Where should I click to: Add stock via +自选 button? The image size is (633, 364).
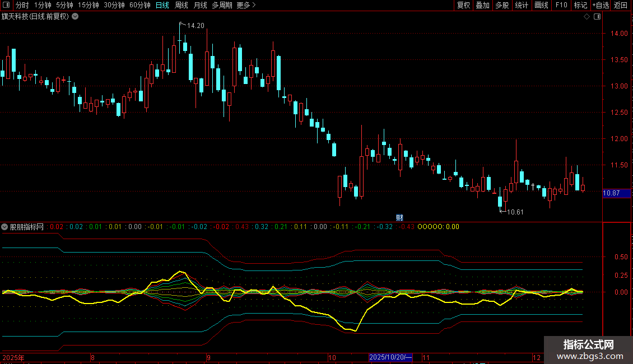(601, 6)
